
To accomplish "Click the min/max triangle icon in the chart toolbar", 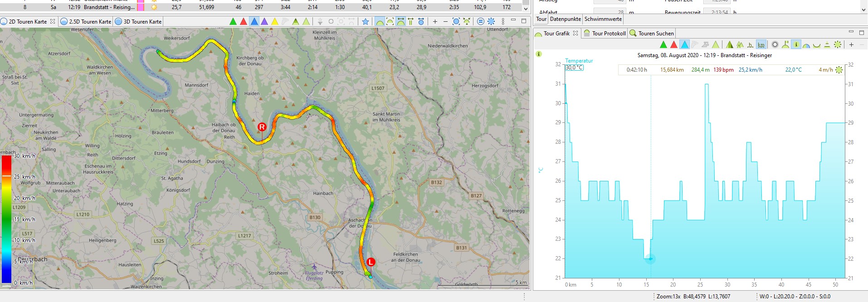I will click(x=827, y=44).
